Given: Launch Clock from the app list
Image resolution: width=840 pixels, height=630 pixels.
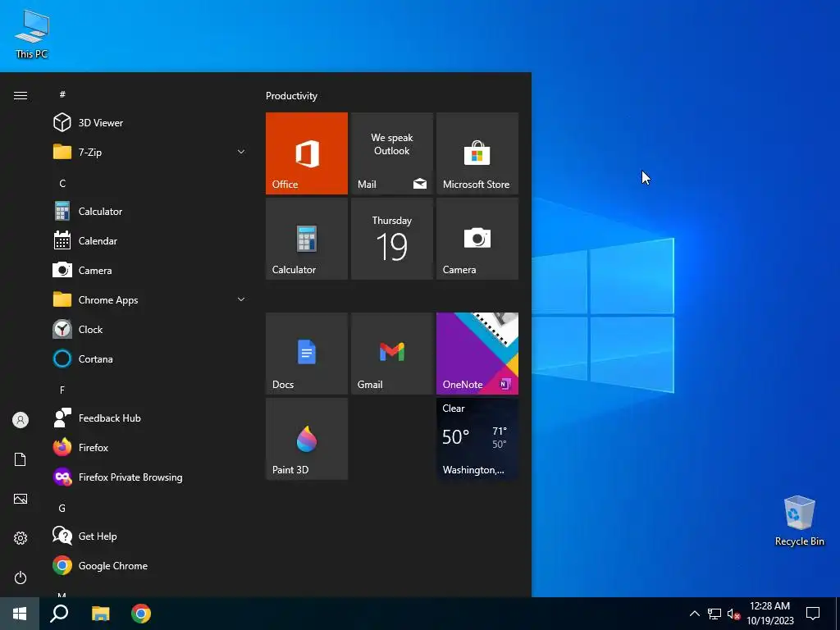Looking at the screenshot, I should coord(150,330).
